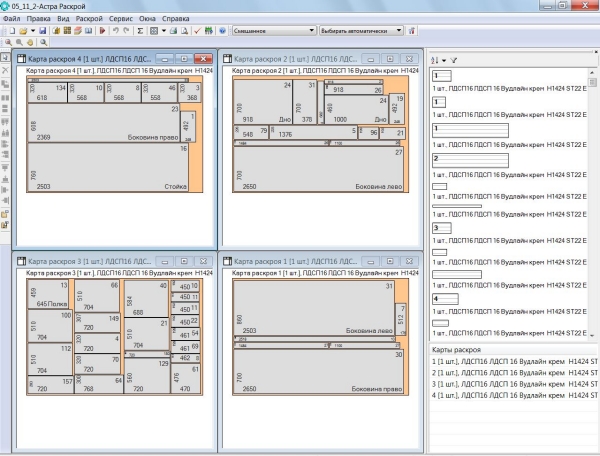Undo the last action
600x456 pixels.
coord(116,30)
